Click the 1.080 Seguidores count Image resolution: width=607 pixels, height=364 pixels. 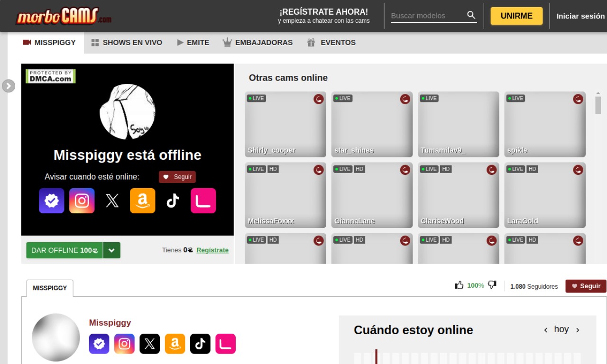(534, 286)
